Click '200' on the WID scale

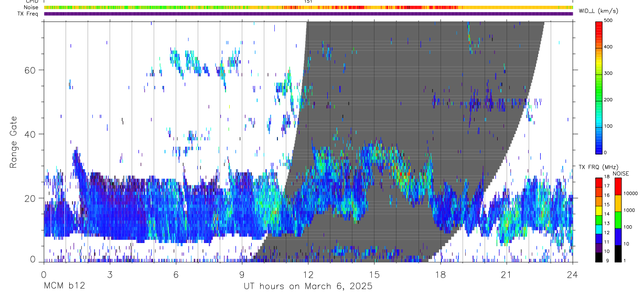tap(608, 100)
